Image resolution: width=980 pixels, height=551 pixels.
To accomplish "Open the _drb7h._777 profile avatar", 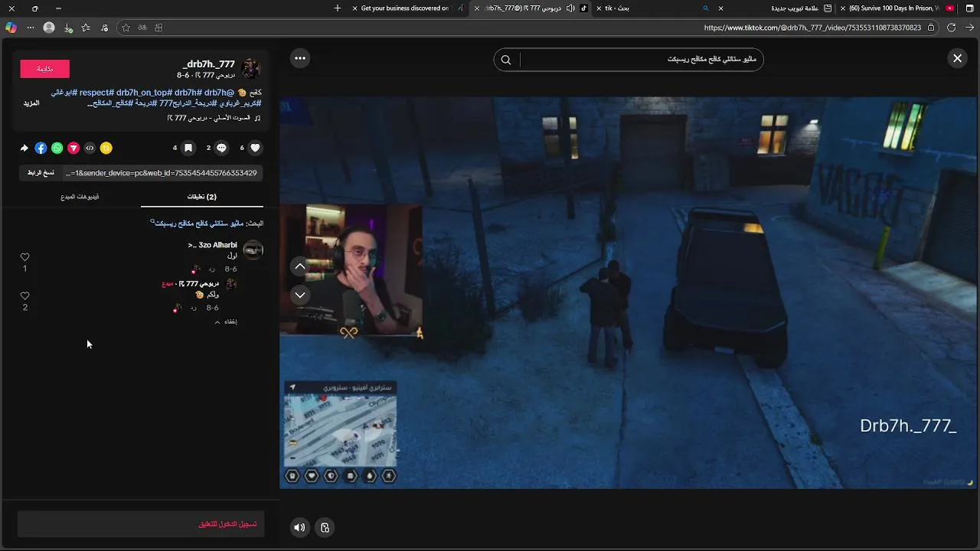I will pos(251,69).
